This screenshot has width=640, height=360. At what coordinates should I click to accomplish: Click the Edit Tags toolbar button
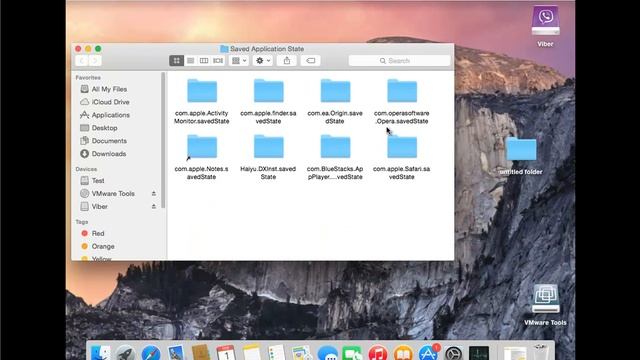[x=310, y=61]
